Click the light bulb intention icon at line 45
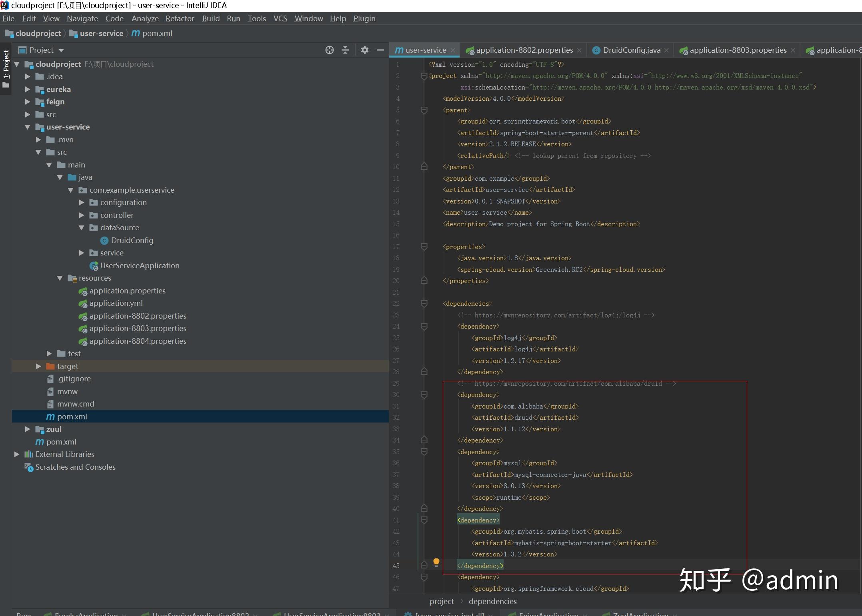Viewport: 862px width, 616px height. click(436, 563)
